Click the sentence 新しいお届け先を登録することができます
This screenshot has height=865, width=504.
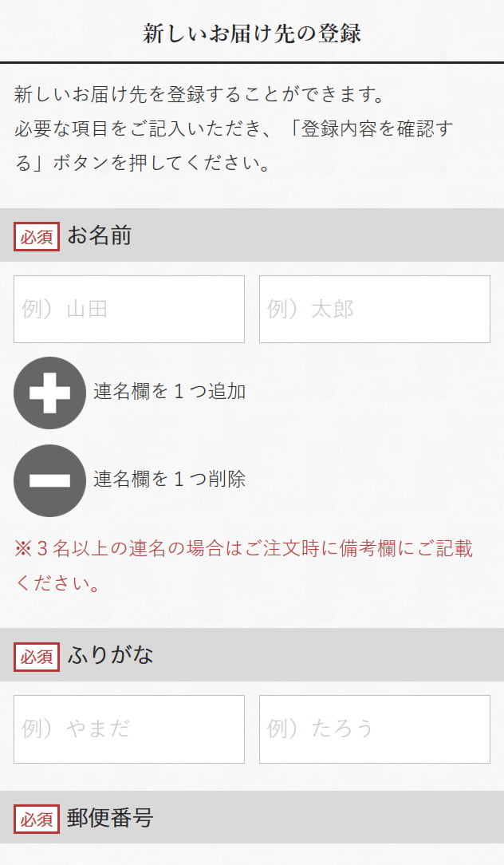point(199,95)
